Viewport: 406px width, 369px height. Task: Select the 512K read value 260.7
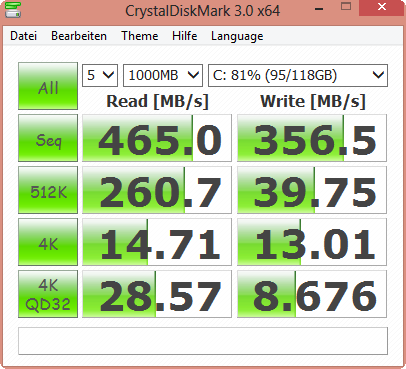pyautogui.click(x=157, y=190)
